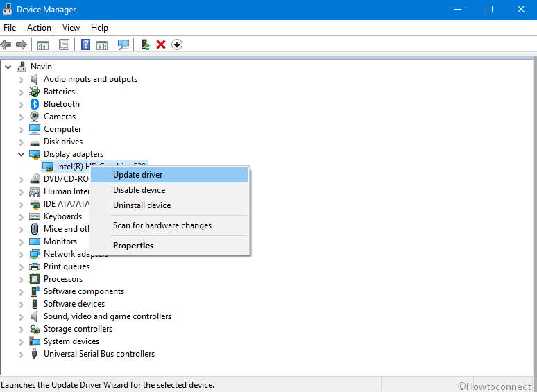This screenshot has width=537, height=392.
Task: Collapse the Display adapters category
Action: [22, 155]
